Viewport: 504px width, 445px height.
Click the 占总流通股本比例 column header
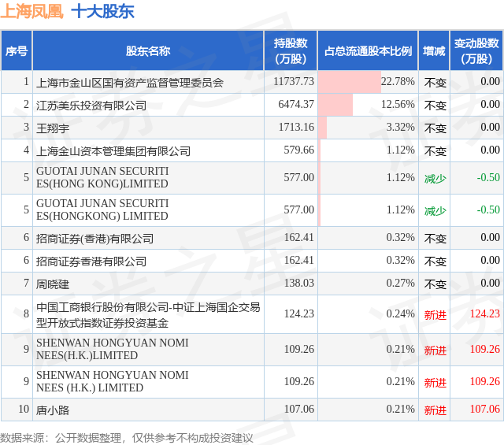tap(368, 51)
